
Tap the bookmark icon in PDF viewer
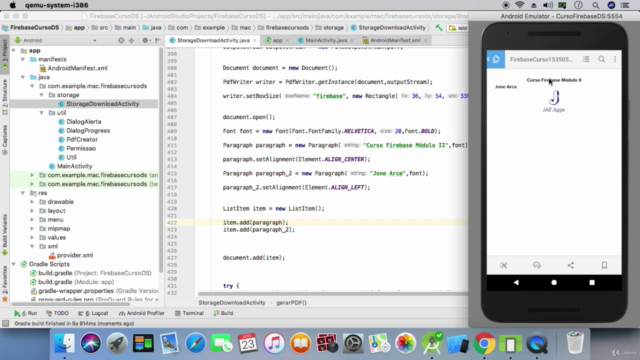604,265
